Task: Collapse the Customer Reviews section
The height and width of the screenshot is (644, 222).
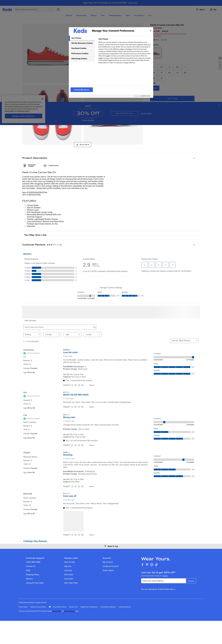Action: coord(194,245)
